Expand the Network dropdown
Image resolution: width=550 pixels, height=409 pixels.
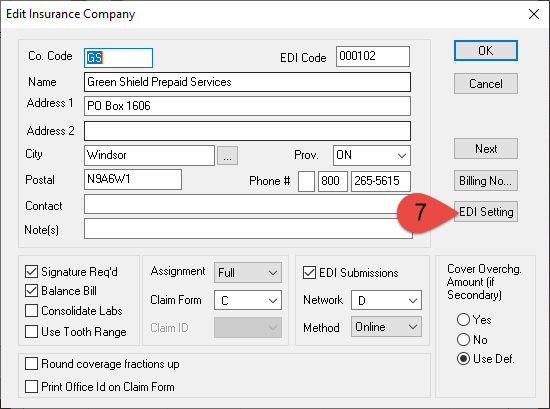click(x=386, y=300)
